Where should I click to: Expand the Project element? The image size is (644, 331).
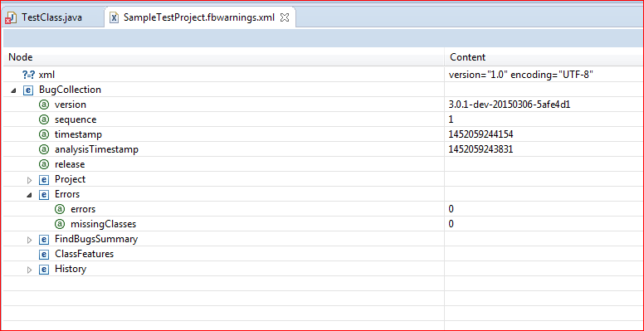[x=29, y=179]
